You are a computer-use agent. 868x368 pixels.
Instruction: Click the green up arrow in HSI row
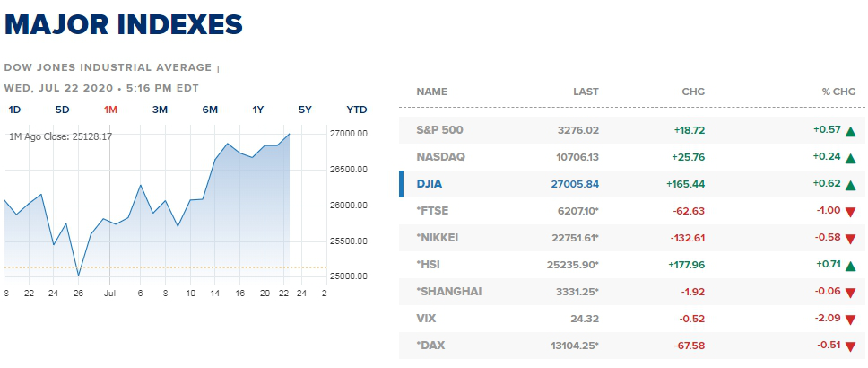coord(850,266)
